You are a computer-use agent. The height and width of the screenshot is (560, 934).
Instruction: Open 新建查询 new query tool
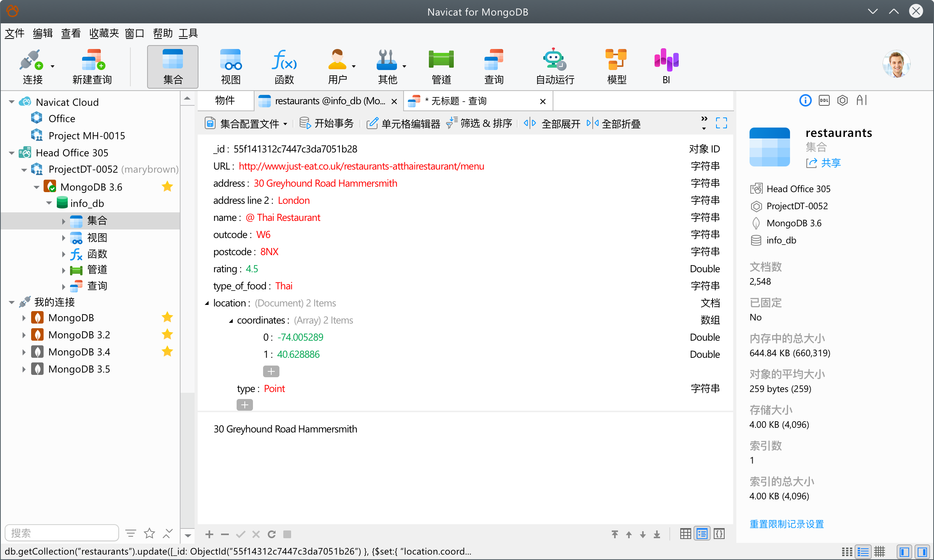(92, 67)
